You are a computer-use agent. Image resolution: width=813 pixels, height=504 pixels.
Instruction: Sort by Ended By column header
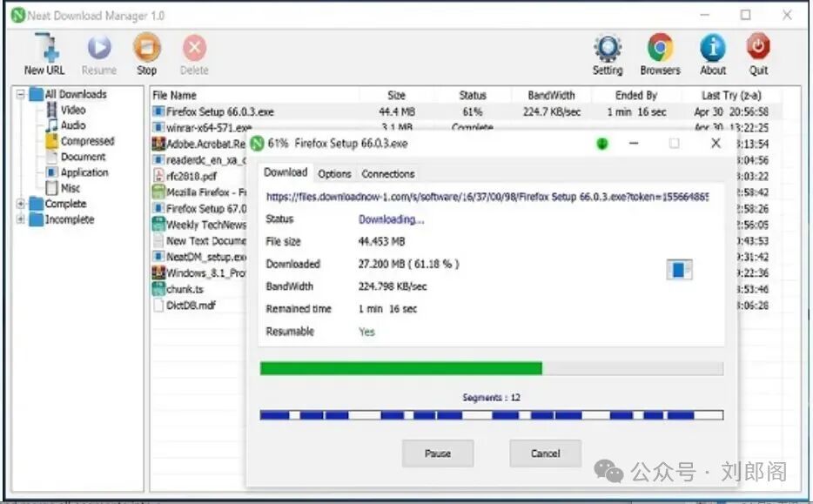636,96
